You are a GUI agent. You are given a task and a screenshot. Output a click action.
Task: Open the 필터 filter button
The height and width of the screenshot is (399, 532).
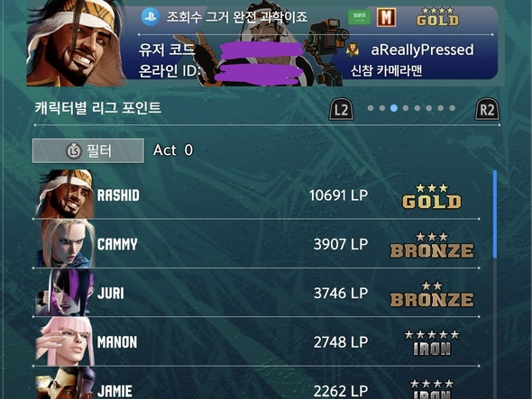point(87,150)
